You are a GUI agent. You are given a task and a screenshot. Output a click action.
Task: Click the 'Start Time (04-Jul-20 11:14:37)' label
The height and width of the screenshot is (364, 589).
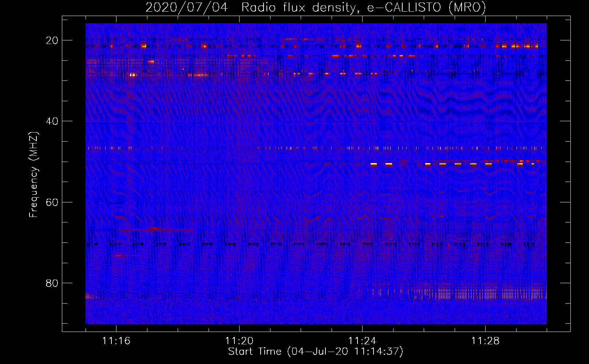point(316,352)
